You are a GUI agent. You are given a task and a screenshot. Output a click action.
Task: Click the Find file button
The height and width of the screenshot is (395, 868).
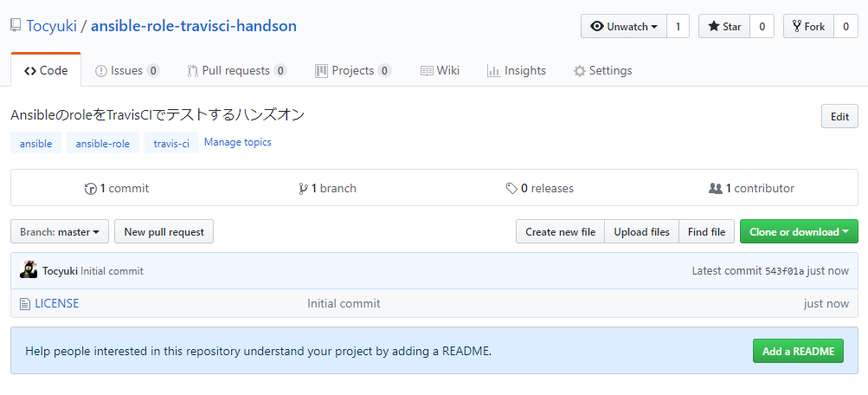click(706, 231)
